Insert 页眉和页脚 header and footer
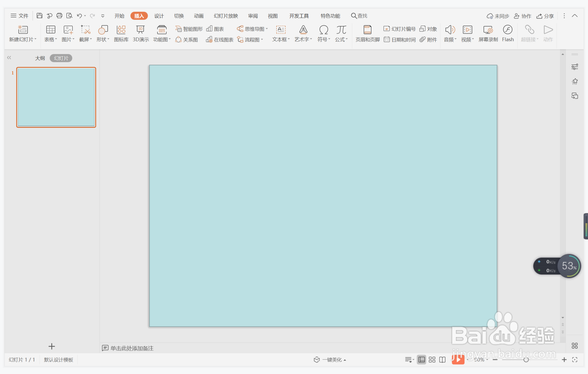 coord(367,33)
